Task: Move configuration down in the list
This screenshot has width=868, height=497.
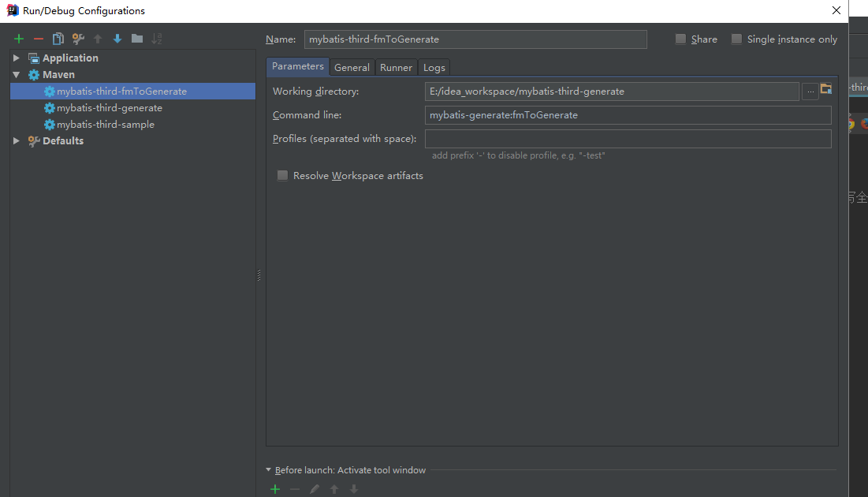Action: (117, 39)
